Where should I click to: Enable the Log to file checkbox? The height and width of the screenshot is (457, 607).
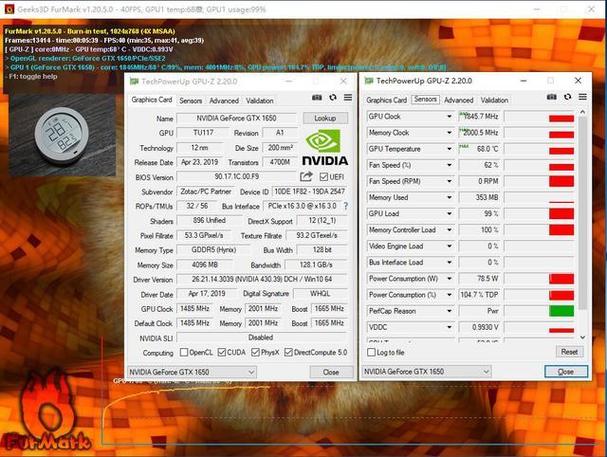click(x=371, y=352)
